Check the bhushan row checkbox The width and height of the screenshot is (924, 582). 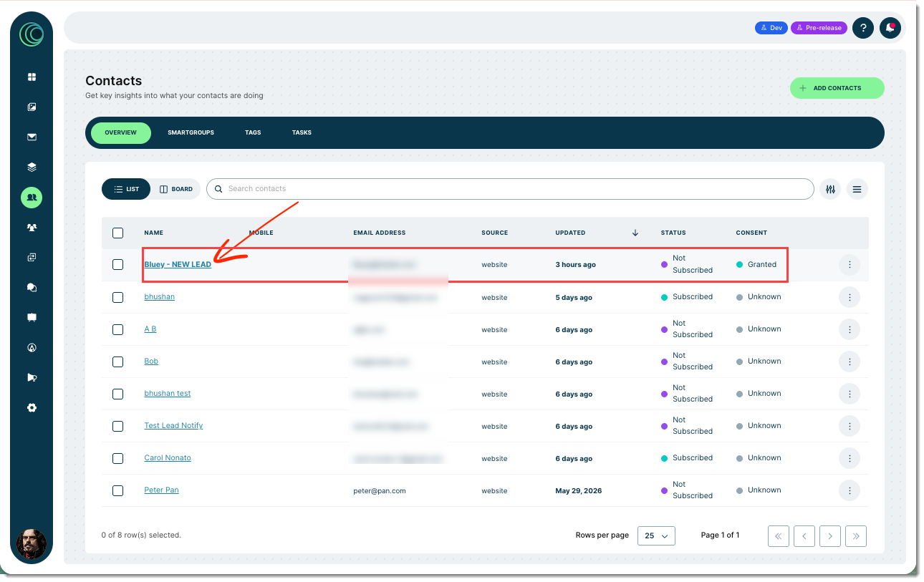tap(118, 297)
